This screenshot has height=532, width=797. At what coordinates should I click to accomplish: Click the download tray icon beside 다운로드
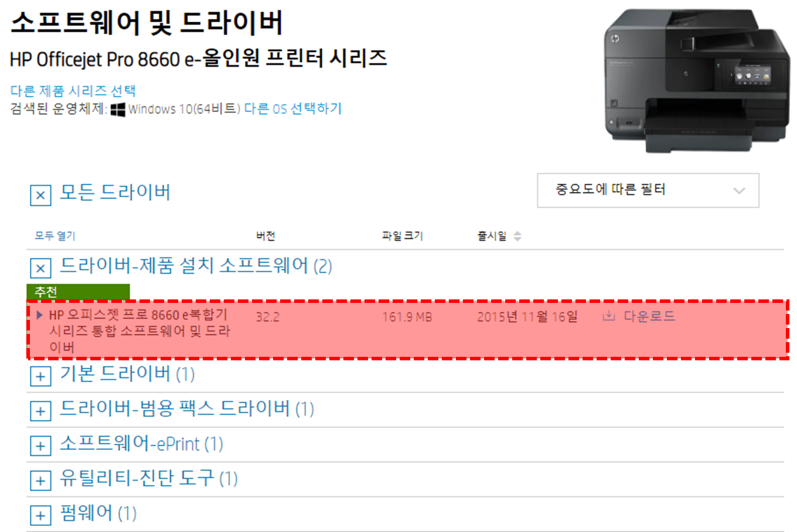[609, 316]
